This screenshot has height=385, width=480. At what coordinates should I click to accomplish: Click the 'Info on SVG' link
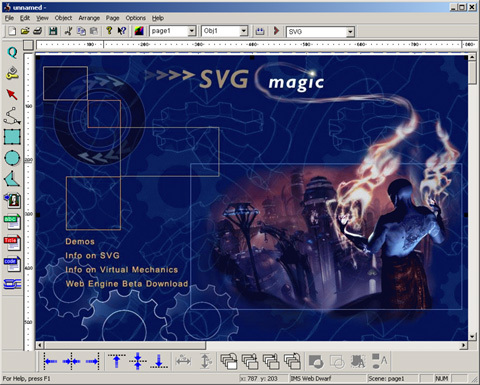92,256
